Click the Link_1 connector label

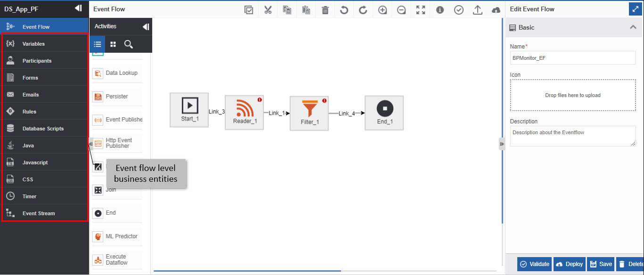277,113
